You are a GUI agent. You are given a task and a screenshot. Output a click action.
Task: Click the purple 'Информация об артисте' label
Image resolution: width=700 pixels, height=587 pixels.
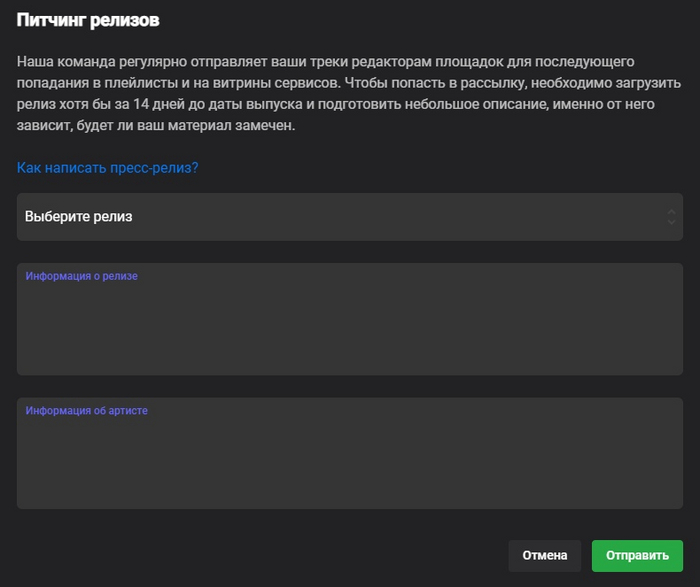tap(86, 410)
